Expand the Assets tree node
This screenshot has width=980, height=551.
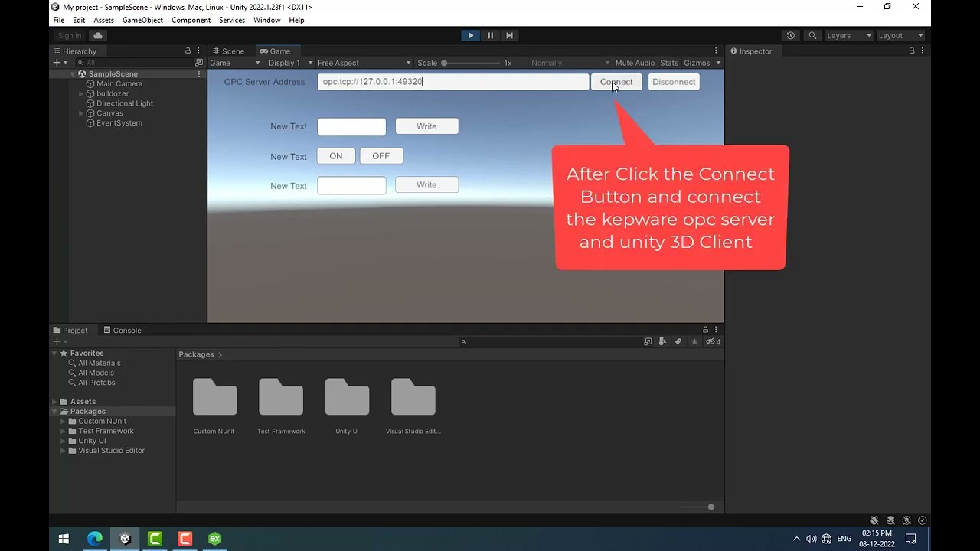click(x=54, y=402)
